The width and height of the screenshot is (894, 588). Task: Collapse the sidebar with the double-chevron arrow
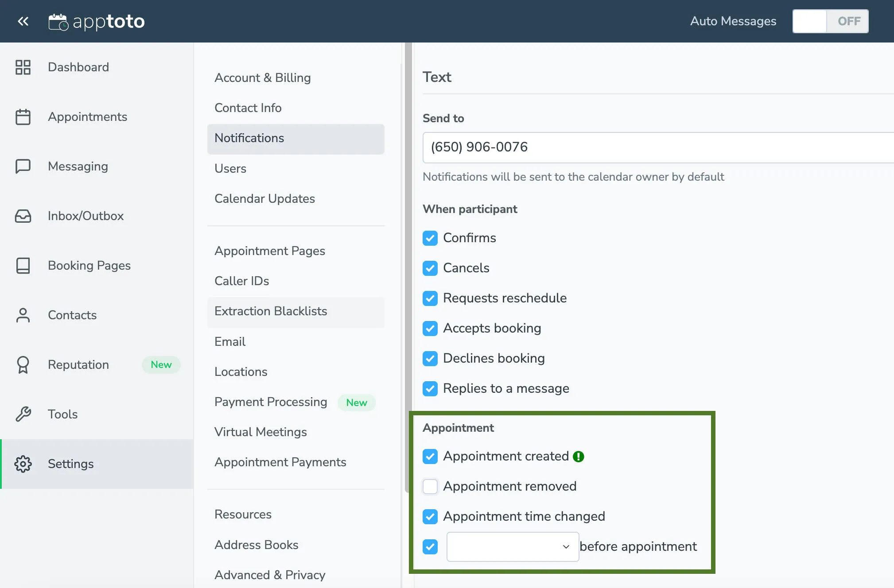click(23, 21)
